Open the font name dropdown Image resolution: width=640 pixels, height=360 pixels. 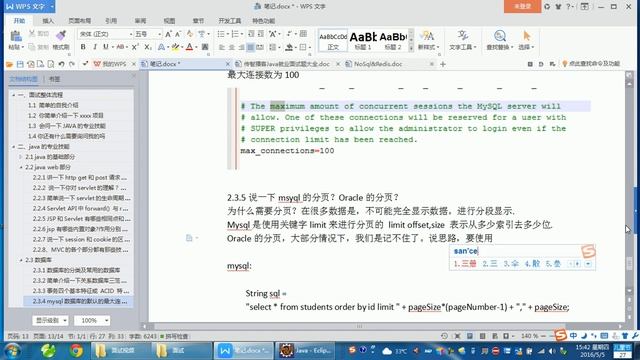point(131,34)
